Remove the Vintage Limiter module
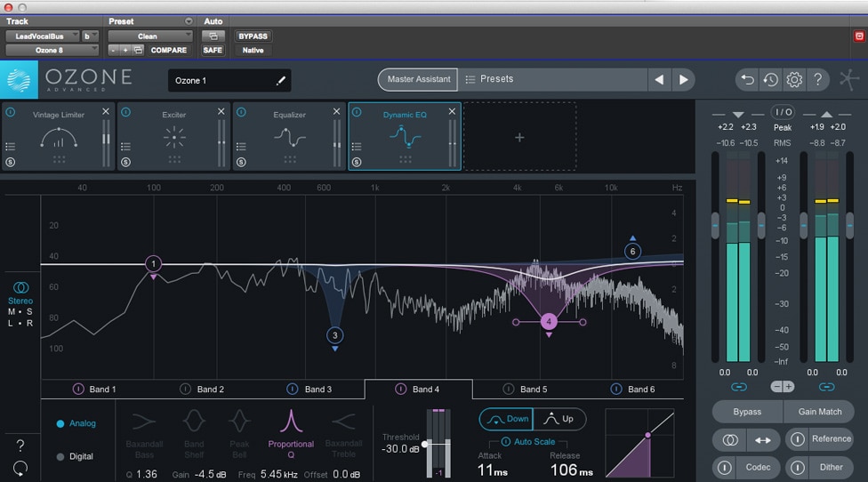 point(106,111)
